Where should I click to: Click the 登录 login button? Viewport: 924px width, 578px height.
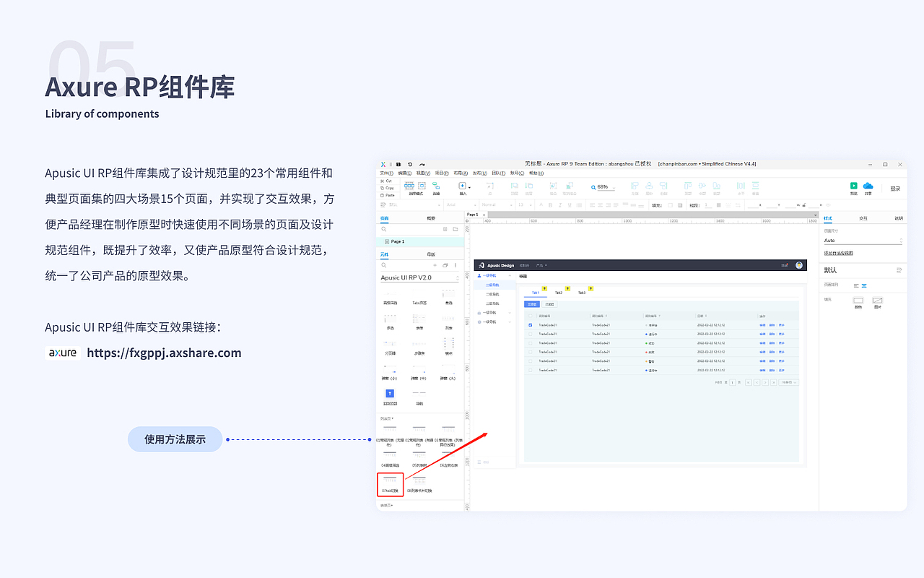[x=895, y=189]
